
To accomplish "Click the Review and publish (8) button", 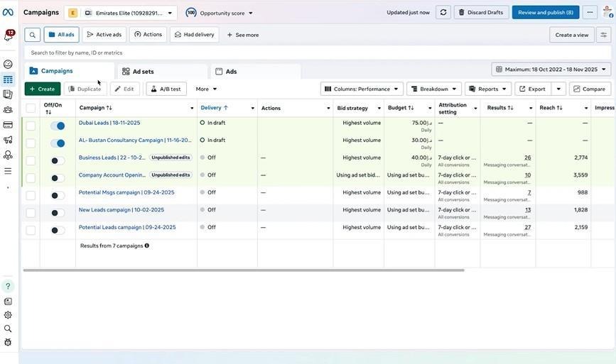I will [545, 13].
